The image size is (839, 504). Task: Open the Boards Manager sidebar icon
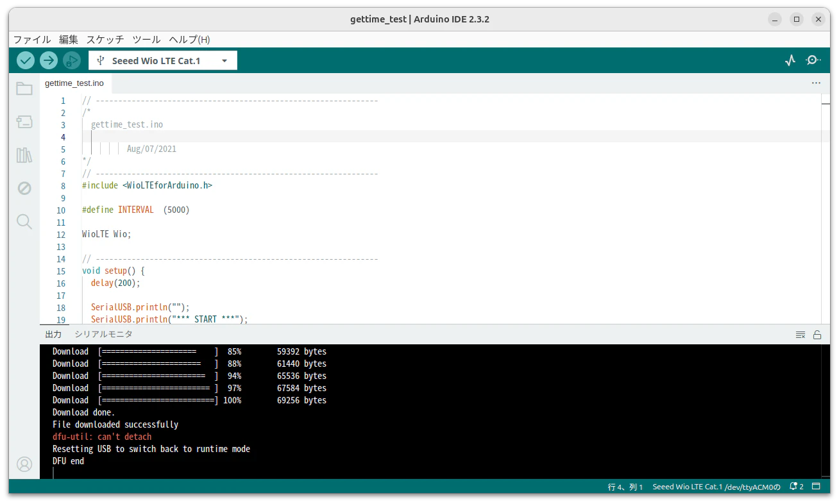coord(24,122)
